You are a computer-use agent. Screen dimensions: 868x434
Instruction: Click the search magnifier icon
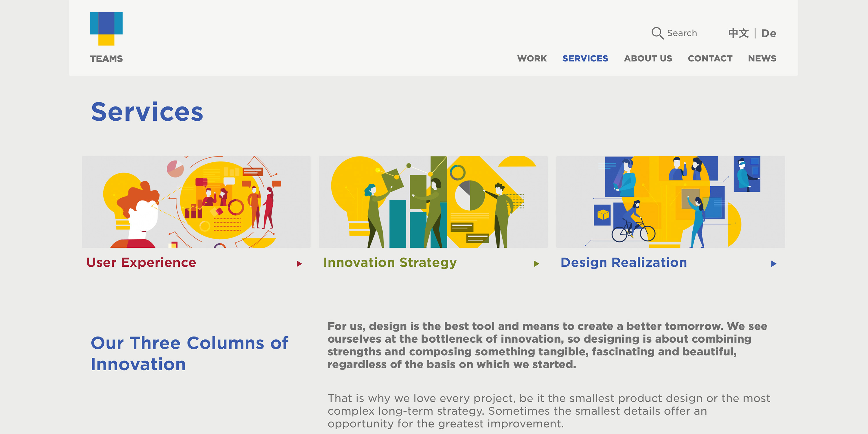657,33
